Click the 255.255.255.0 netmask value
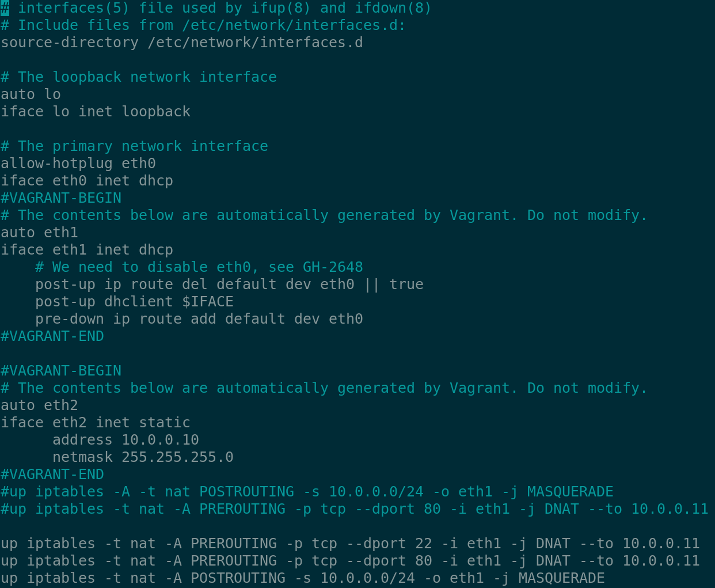 [177, 457]
